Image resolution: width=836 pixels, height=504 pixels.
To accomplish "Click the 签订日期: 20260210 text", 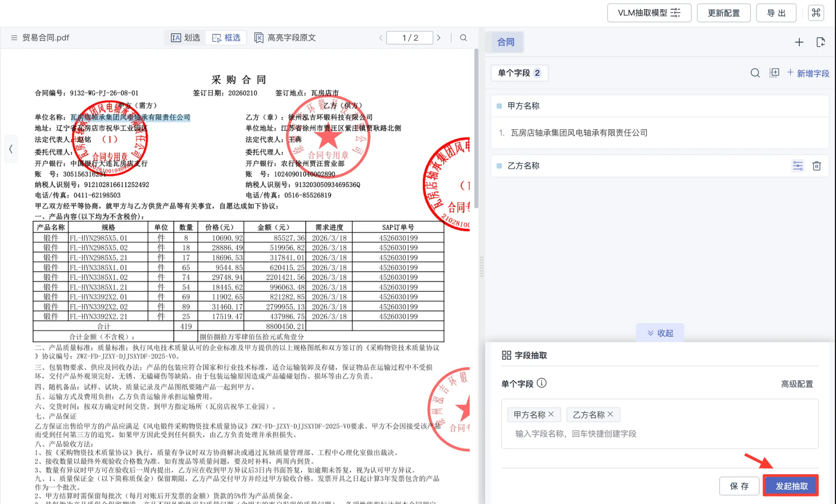I will coord(225,93).
